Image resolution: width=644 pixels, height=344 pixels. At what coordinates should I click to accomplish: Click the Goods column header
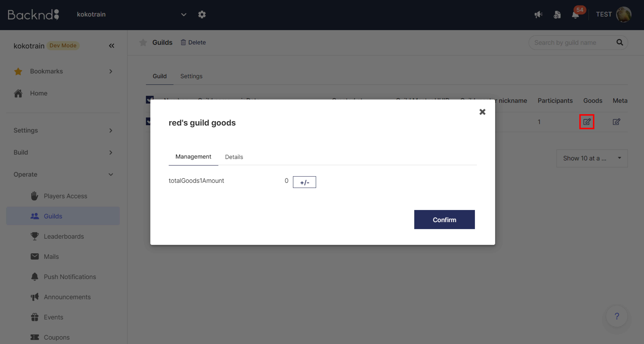(593, 101)
